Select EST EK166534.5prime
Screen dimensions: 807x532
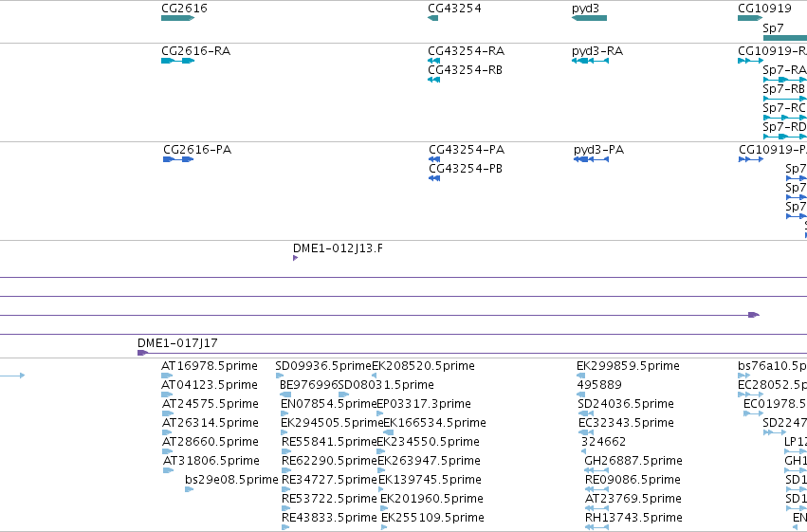tap(435, 423)
